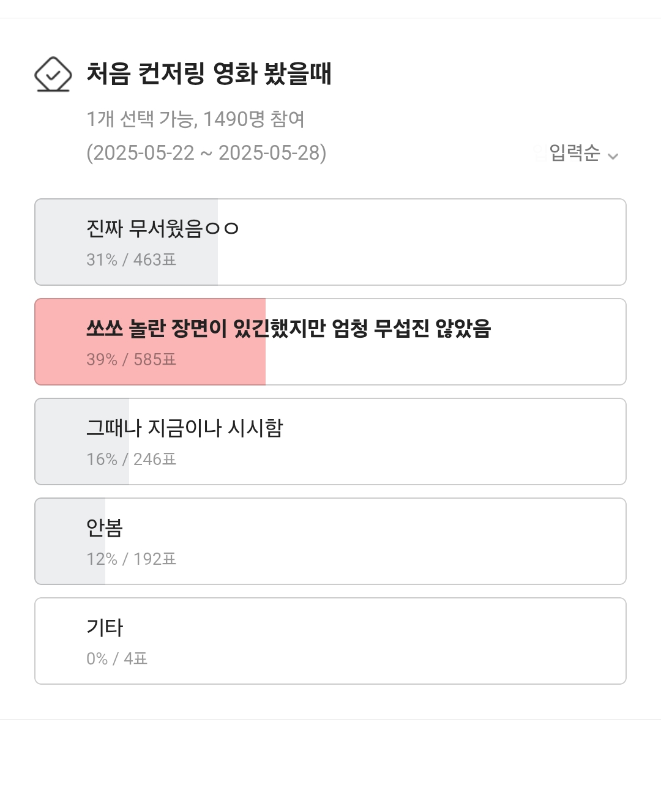Image resolution: width=661 pixels, height=812 pixels.
Task: Click the chevron arrow next to 입력순
Action: click(613, 156)
